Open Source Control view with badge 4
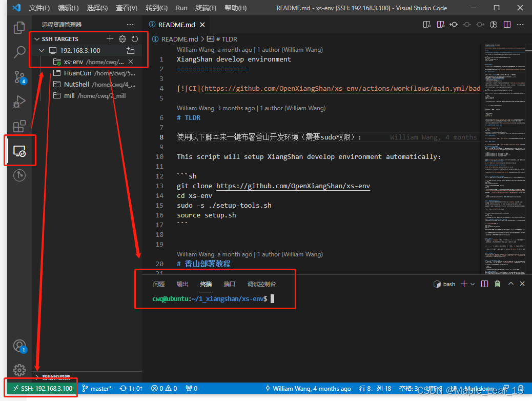This screenshot has height=401, width=532. [x=19, y=77]
